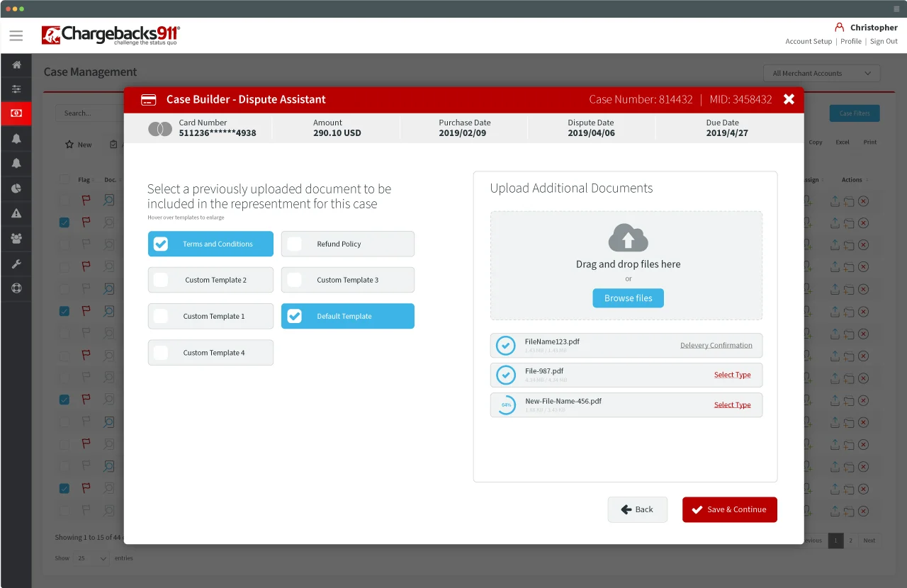Go to Account Setup
Image resolution: width=907 pixels, height=588 pixels.
pos(809,41)
